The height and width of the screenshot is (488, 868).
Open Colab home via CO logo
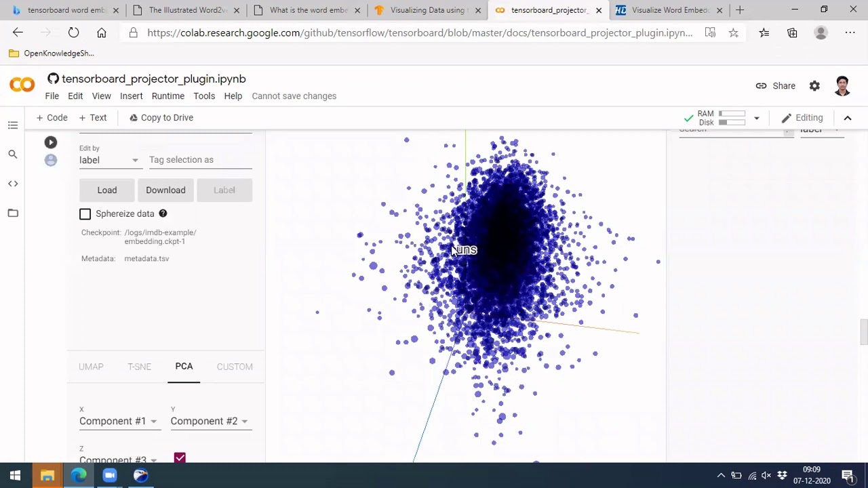[x=22, y=85]
